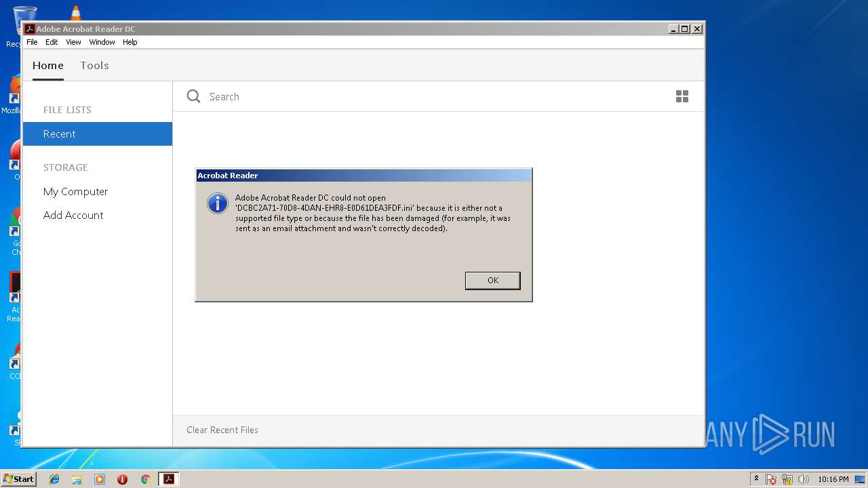Image resolution: width=868 pixels, height=488 pixels.
Task: Open the View menu
Action: pyautogui.click(x=73, y=42)
